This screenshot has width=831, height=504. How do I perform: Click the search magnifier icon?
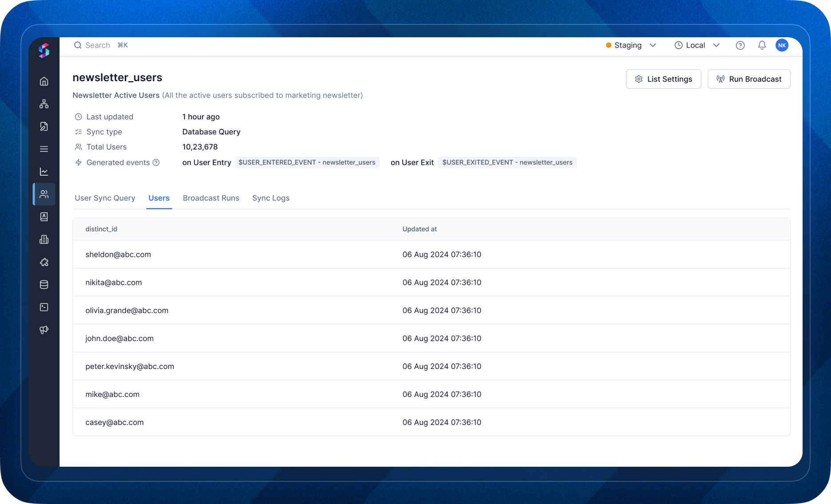click(78, 45)
